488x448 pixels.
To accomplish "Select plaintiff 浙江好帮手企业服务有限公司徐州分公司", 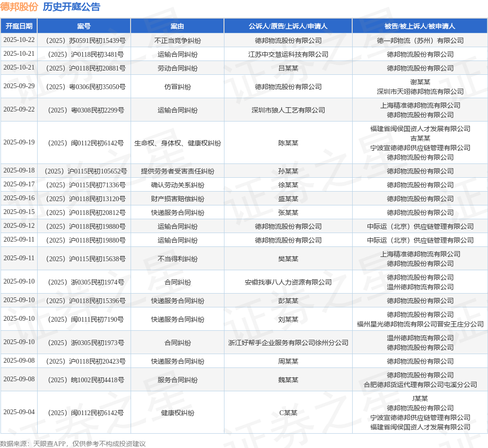I will (x=288, y=343).
